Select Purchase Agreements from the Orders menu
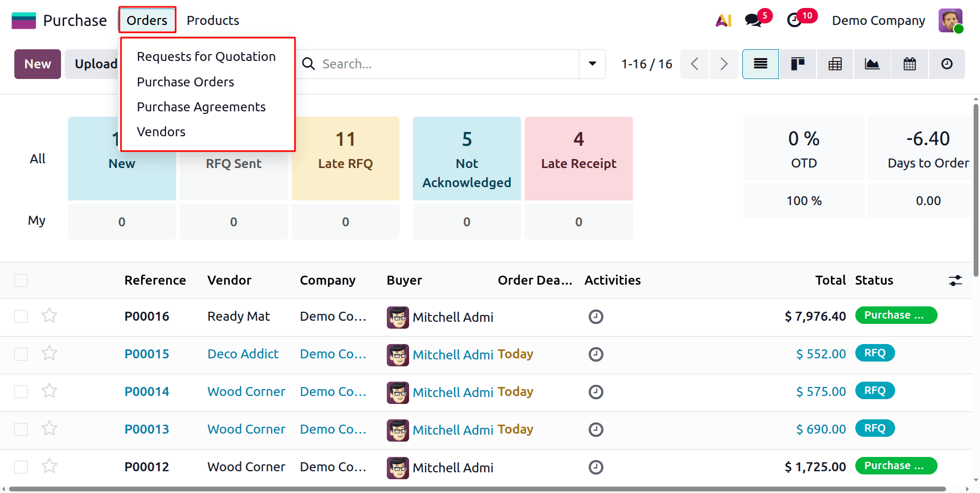Viewport: 980px width, 493px height. pyautogui.click(x=201, y=107)
